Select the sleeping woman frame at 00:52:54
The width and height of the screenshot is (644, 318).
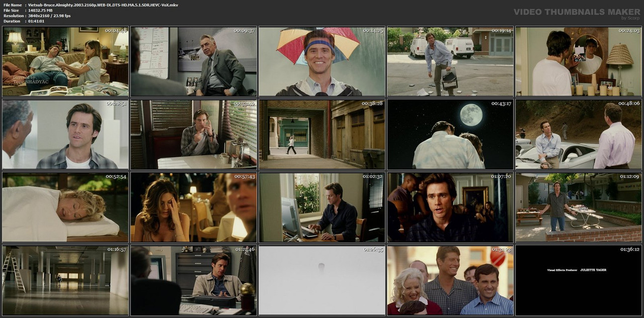tap(65, 207)
